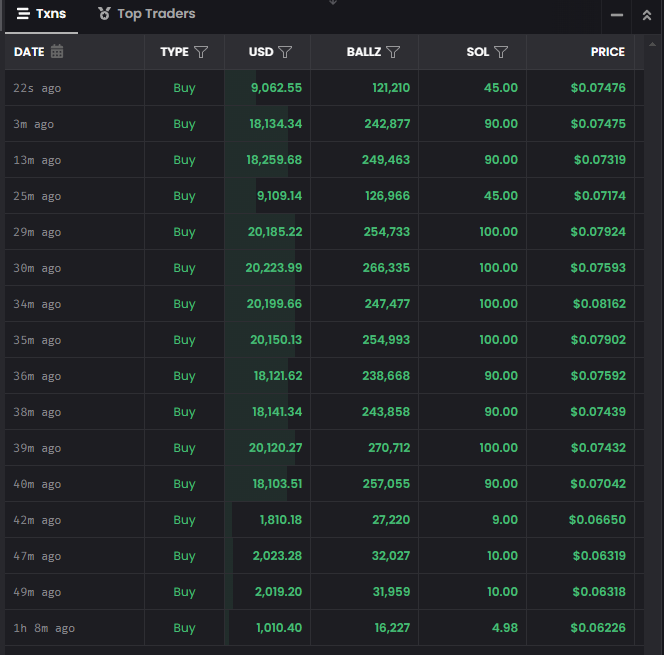The width and height of the screenshot is (664, 655).
Task: Click the medal icon beside Top Traders
Action: pos(104,14)
